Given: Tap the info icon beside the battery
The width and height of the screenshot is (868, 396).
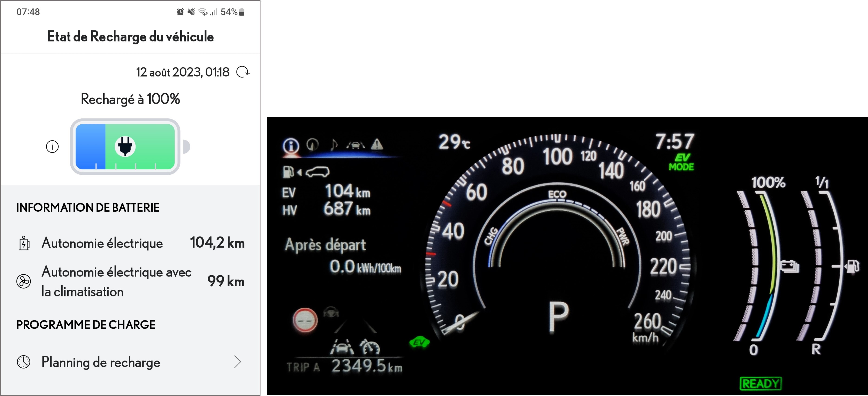Looking at the screenshot, I should click(x=52, y=147).
